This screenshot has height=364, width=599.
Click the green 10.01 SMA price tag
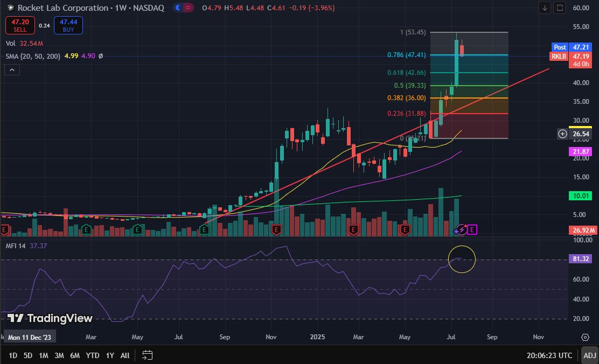pyautogui.click(x=580, y=195)
